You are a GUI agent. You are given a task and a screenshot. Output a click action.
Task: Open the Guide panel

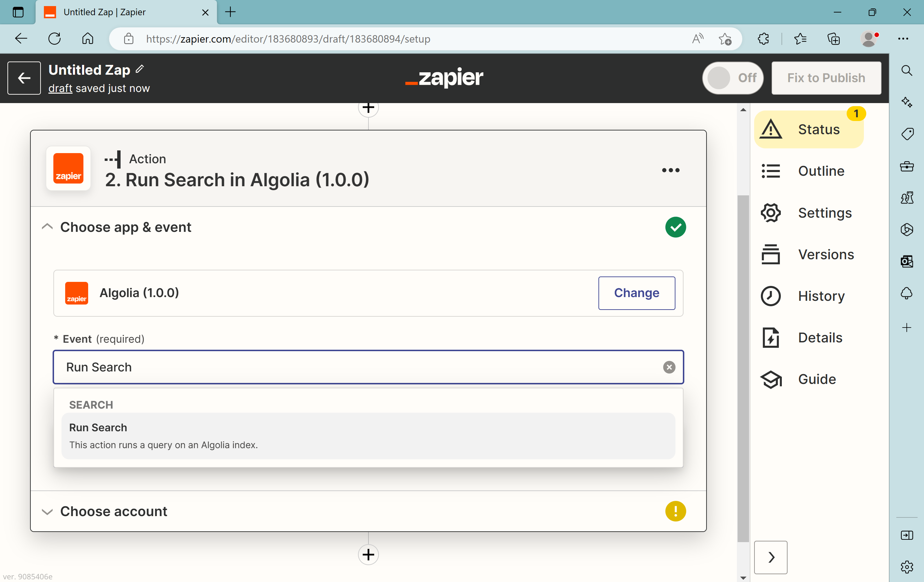(x=809, y=379)
